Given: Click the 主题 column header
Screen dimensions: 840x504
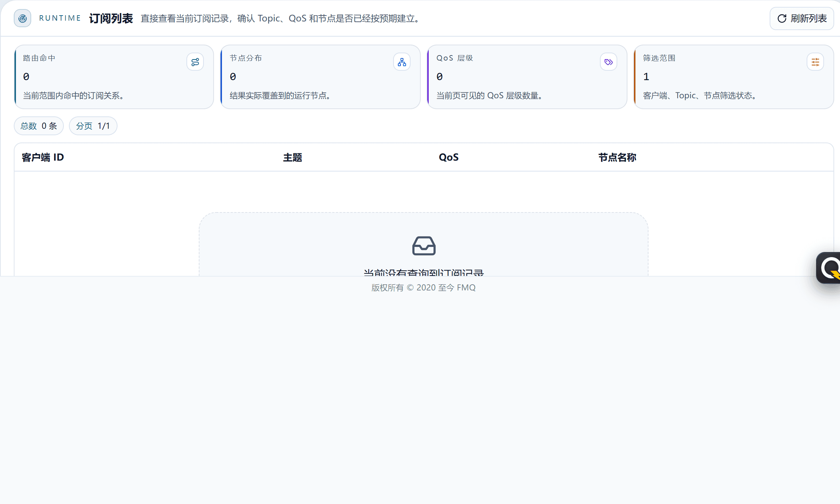Looking at the screenshot, I should coord(293,157).
